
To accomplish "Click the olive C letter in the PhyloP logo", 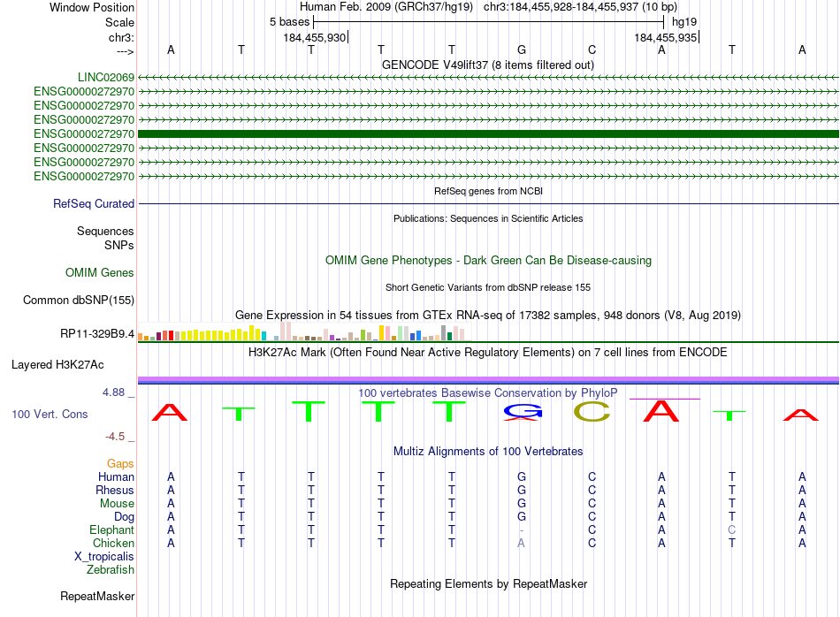I will pos(592,411).
